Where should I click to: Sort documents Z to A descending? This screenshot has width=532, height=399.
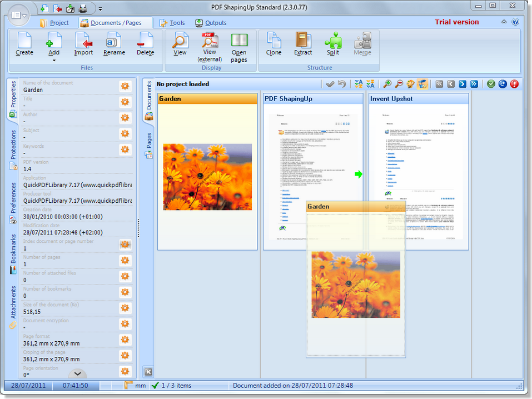370,84
